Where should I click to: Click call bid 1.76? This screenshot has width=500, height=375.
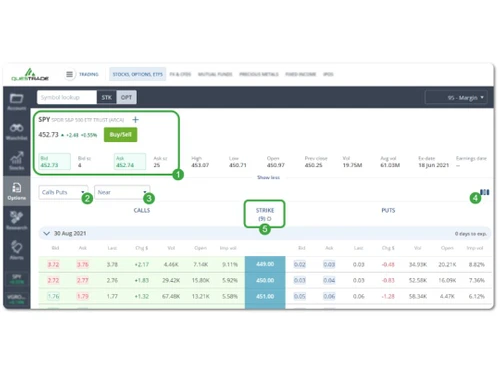pos(53,296)
